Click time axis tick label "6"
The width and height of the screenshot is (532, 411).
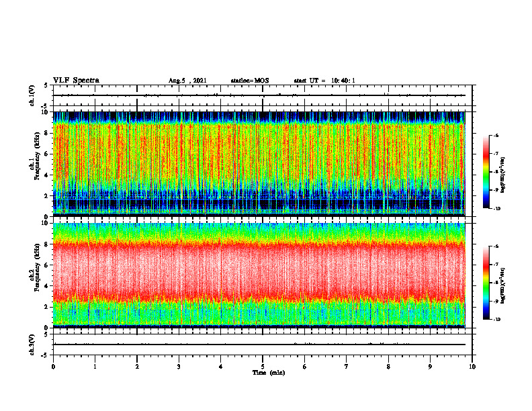click(305, 367)
